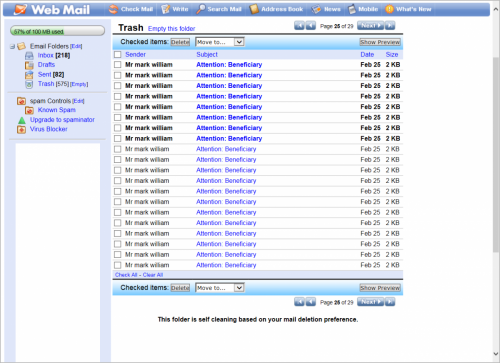Open the Inbox folder icon
The height and width of the screenshot is (363, 500).
click(x=29, y=56)
